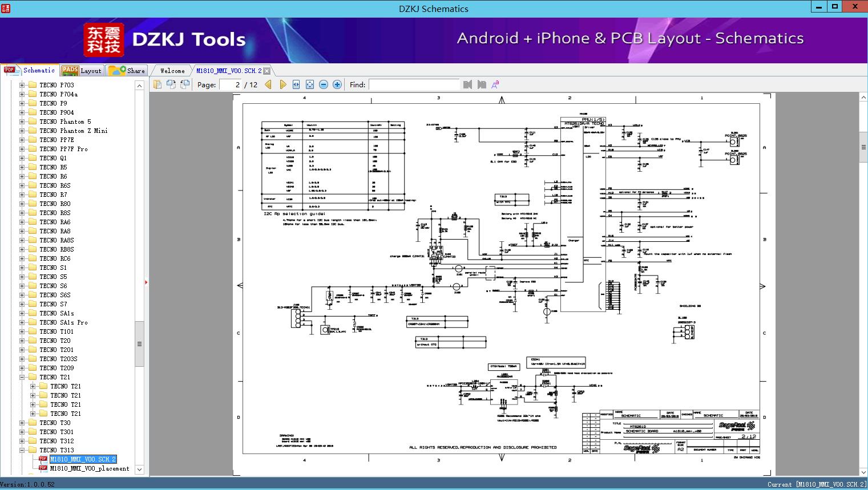Select the TECNO Q1 tree item
Screen dimensions: 868x490
(53, 158)
